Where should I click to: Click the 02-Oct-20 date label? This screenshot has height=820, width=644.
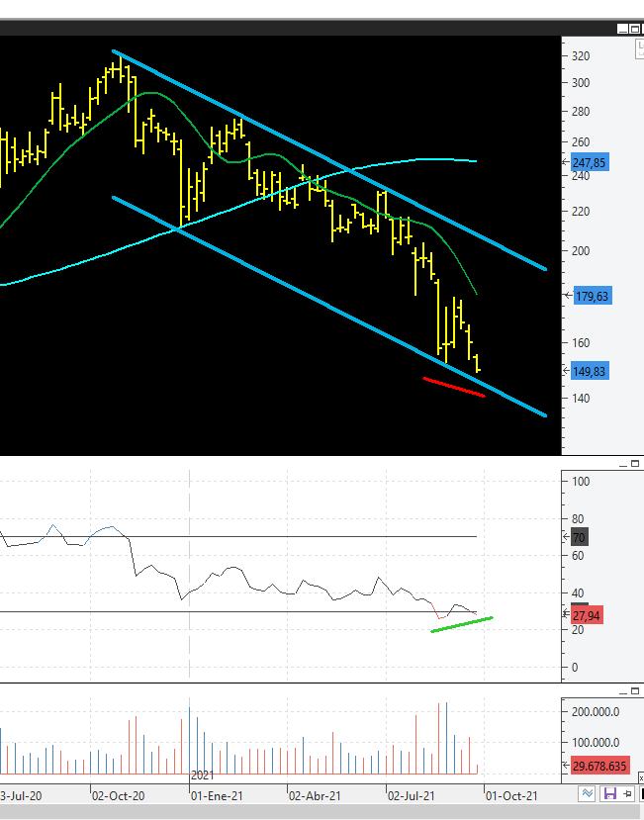tap(119, 796)
